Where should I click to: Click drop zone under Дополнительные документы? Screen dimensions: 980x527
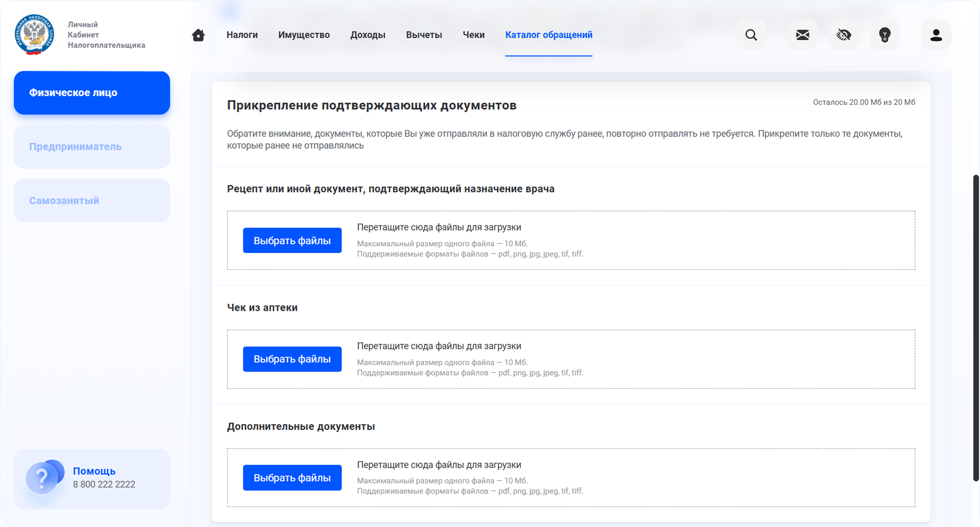pyautogui.click(x=571, y=478)
